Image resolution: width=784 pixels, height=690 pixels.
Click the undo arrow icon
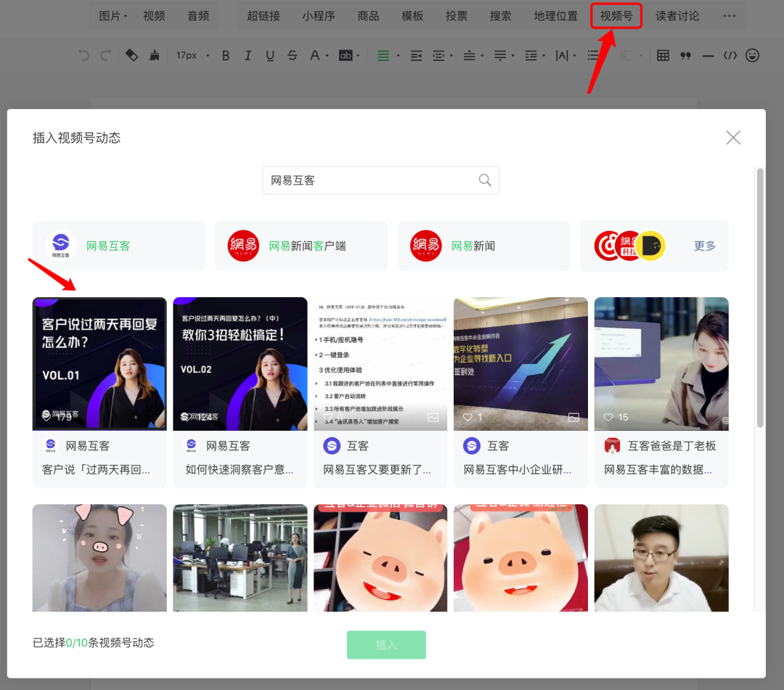[x=84, y=55]
